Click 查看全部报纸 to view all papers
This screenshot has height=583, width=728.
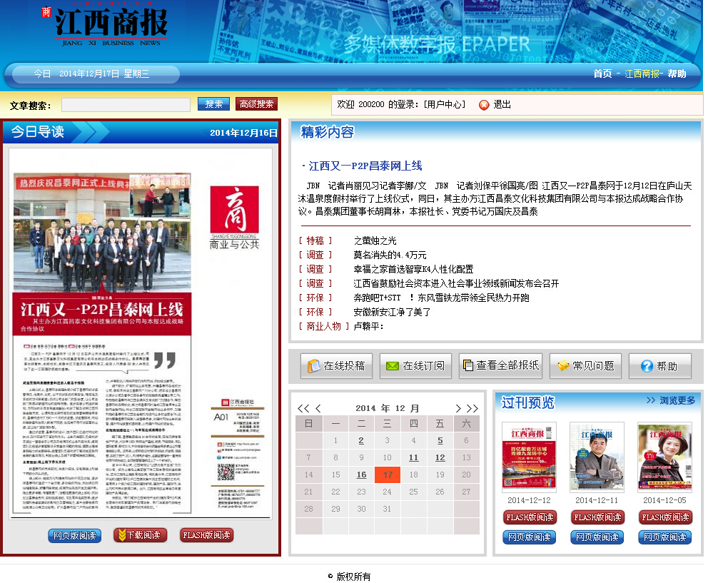point(500,366)
